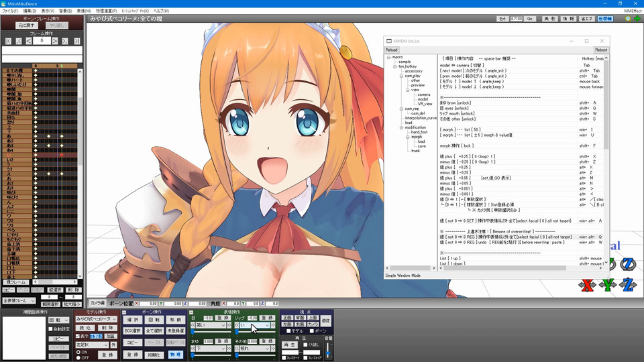Open the 左足IK dropdown
This screenshot has width=644, height=362.
(x=92, y=345)
